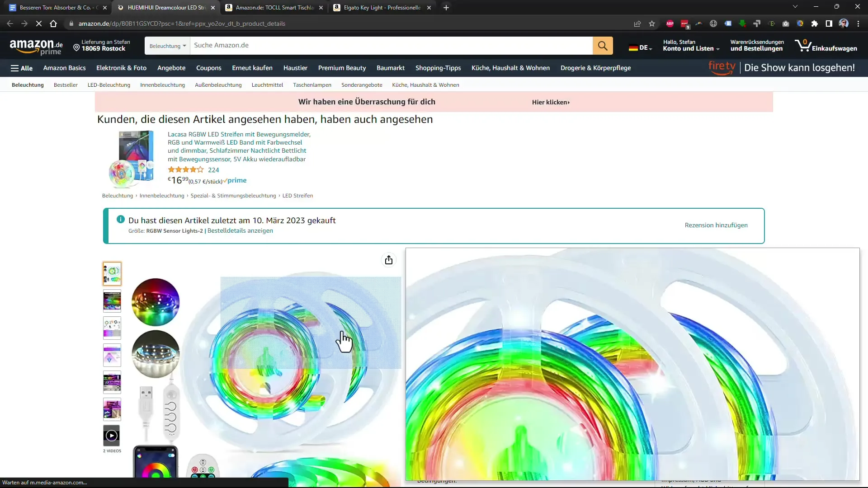Open the Chrome profile avatar
868x488 pixels.
[844, 23]
